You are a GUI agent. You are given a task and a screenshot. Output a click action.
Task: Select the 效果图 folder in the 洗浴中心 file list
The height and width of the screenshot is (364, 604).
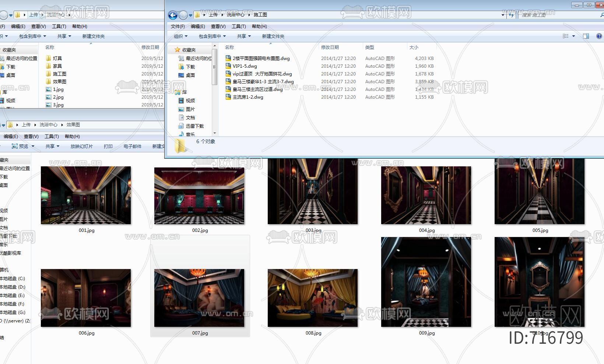[56, 81]
